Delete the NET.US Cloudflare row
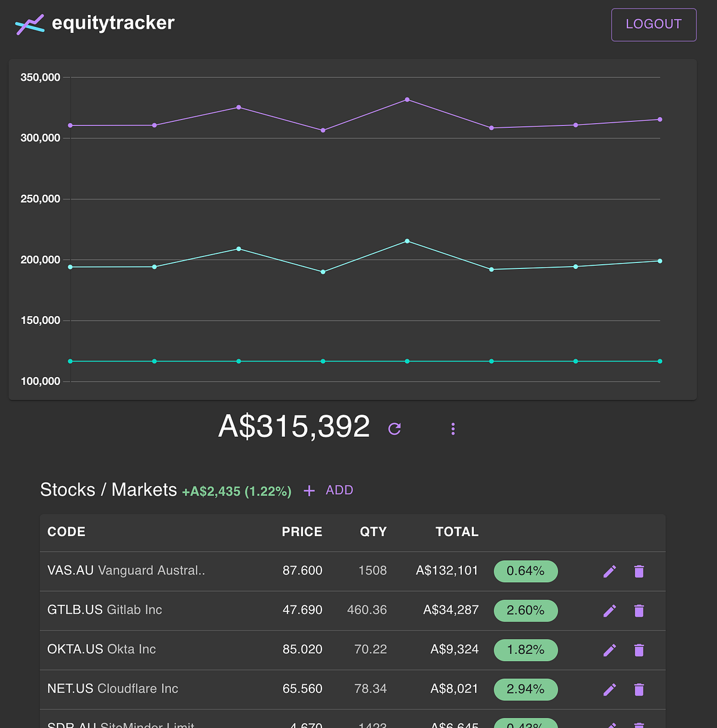 639,690
